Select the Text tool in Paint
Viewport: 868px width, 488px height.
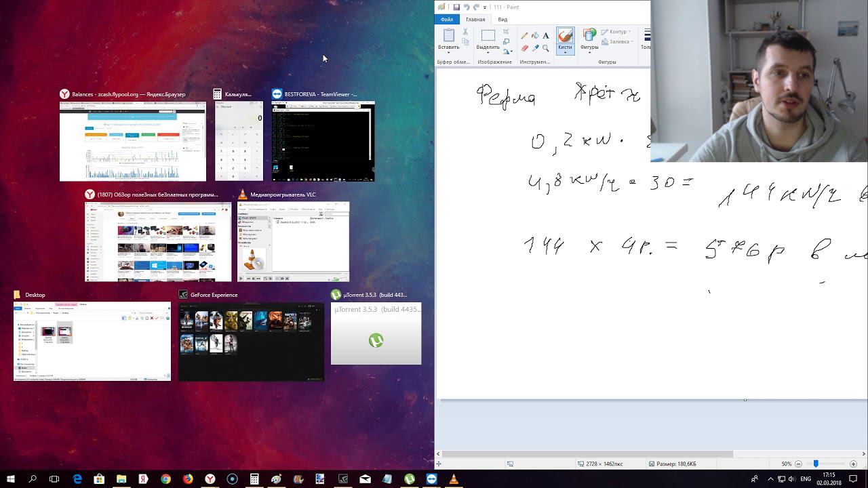pos(546,36)
